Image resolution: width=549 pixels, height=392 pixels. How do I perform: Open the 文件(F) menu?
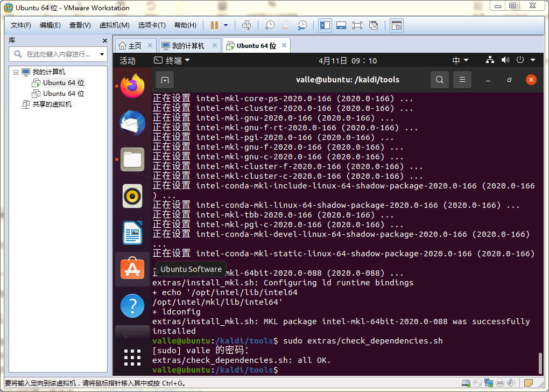click(20, 25)
